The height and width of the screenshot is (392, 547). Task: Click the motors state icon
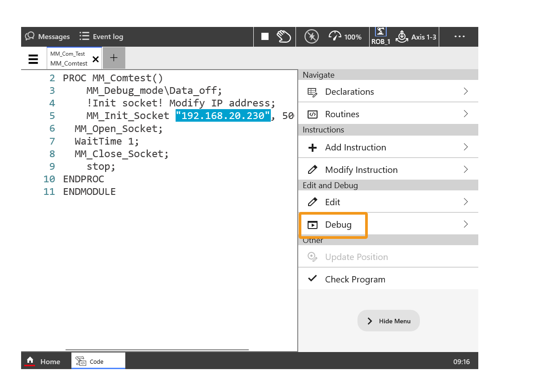pyautogui.click(x=311, y=37)
